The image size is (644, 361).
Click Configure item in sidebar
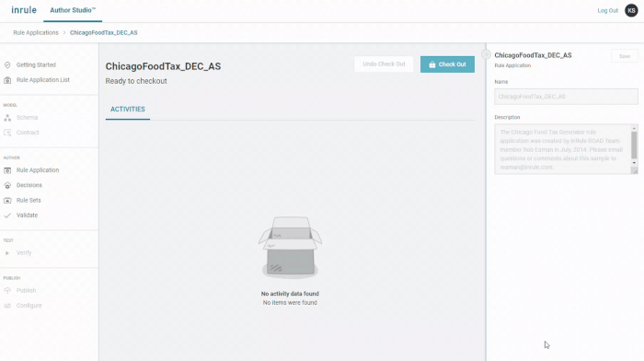point(29,306)
